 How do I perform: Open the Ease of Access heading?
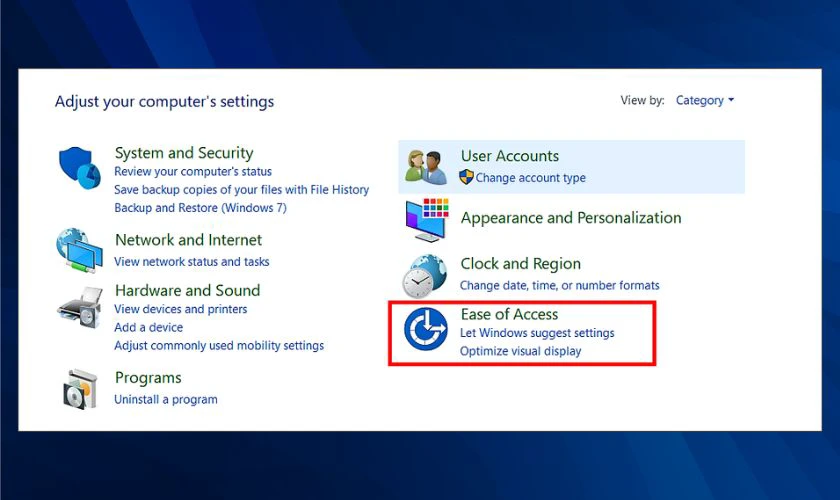tap(509, 314)
